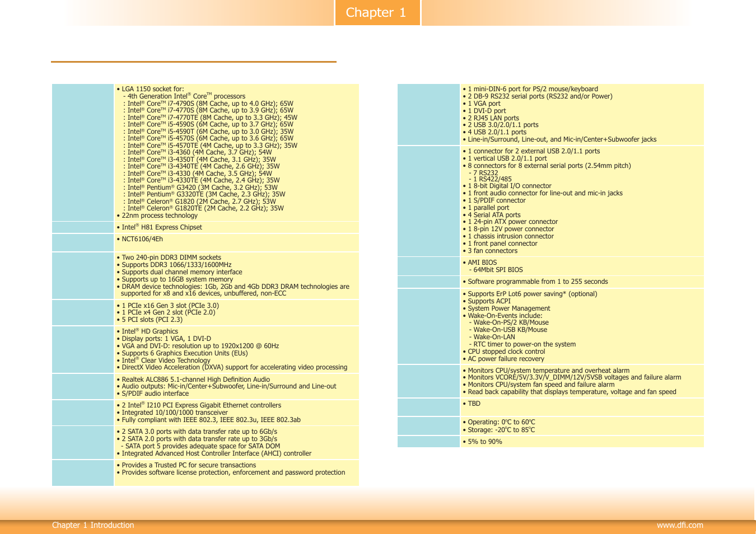Click the '1 DVI-D port' line
This screenshot has height=534, width=756.
(484, 111)
